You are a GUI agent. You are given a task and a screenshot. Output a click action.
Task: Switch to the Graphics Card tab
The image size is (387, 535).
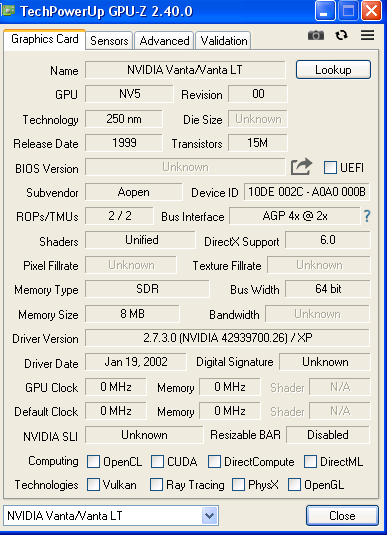point(44,39)
